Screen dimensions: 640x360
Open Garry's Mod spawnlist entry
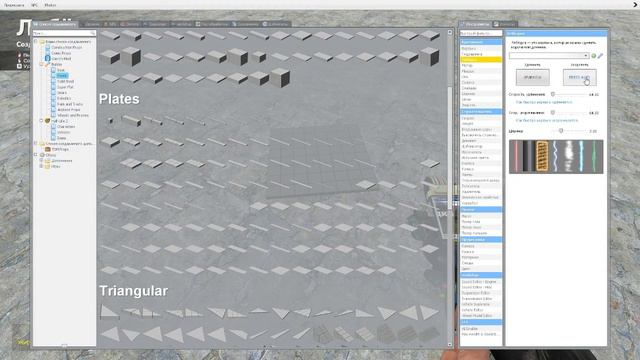pos(61,59)
